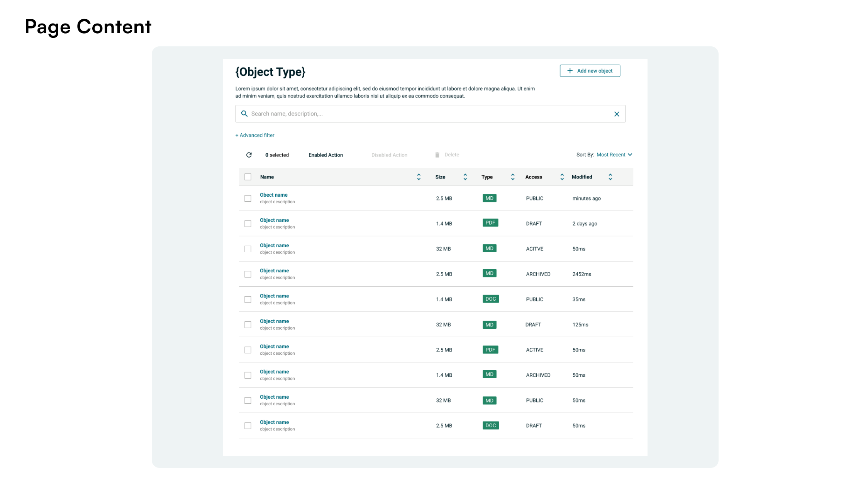The width and height of the screenshot is (868, 481).
Task: Click the chevron next to Most Recent
Action: [630, 155]
